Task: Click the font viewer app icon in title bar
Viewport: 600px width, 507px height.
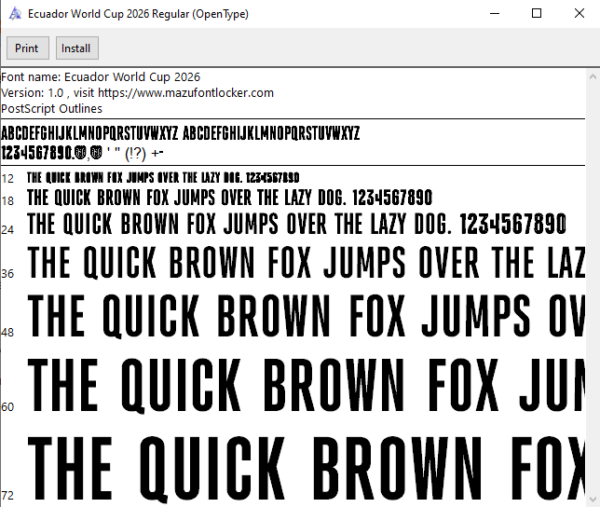Action: pyautogui.click(x=15, y=14)
